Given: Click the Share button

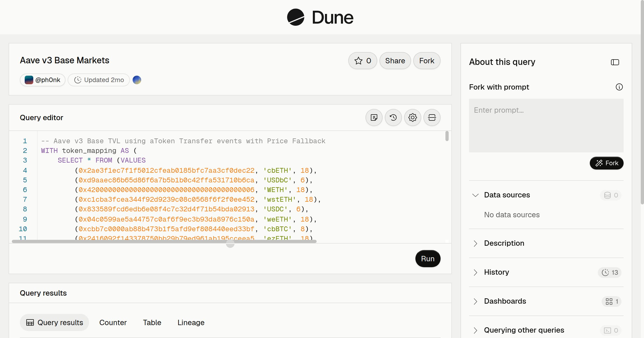Looking at the screenshot, I should pyautogui.click(x=395, y=61).
